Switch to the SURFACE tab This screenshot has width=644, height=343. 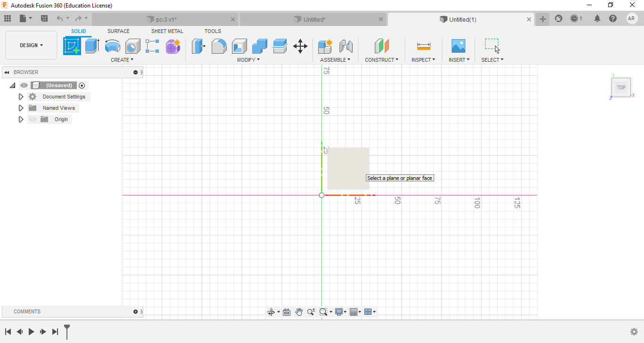(118, 31)
